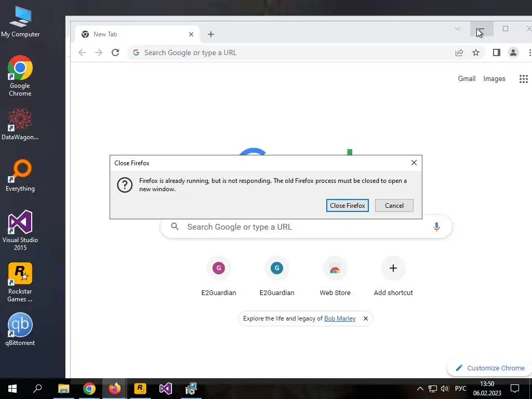
Task: Open Everything search desktop shortcut
Action: (x=20, y=176)
